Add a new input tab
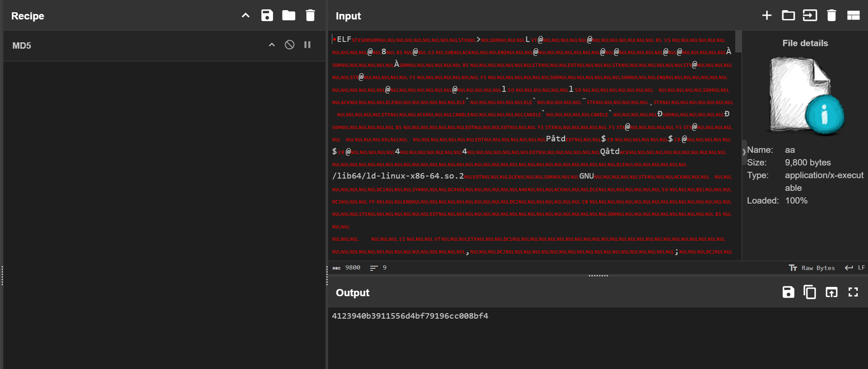This screenshot has width=868, height=369. coord(767,16)
